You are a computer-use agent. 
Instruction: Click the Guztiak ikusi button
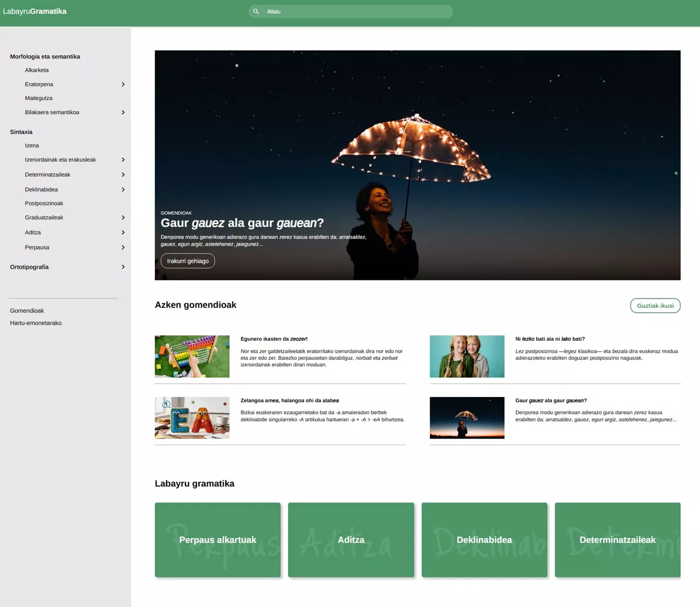point(655,306)
